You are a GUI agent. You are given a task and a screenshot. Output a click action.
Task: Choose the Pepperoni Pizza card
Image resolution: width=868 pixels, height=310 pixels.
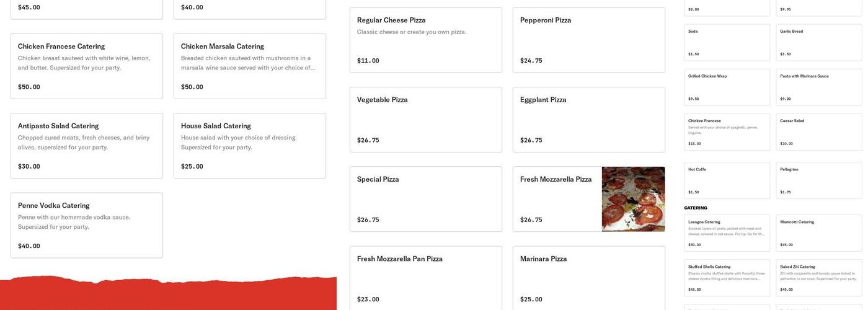(588, 40)
